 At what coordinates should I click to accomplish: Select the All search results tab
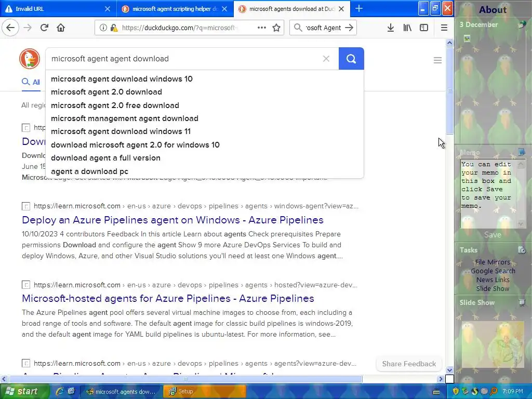point(31,82)
